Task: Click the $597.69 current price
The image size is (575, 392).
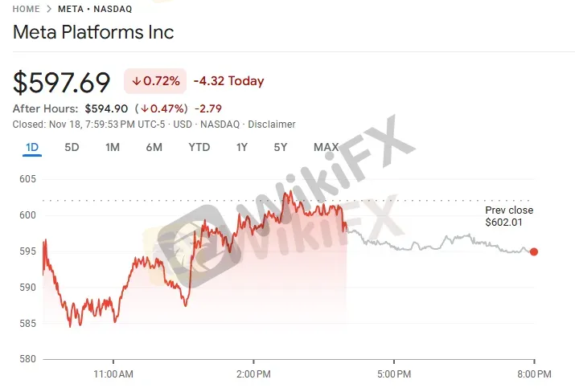Action: tap(62, 82)
